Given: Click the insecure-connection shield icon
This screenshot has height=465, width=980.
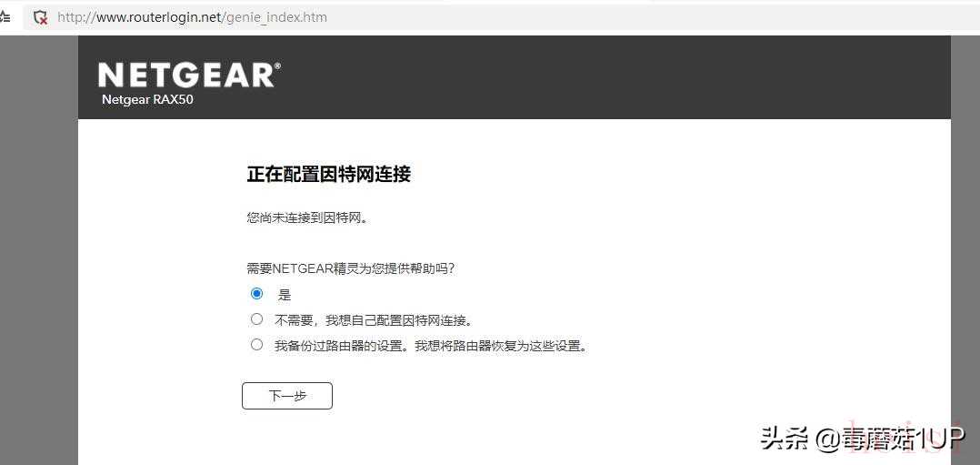Looking at the screenshot, I should pos(40,17).
